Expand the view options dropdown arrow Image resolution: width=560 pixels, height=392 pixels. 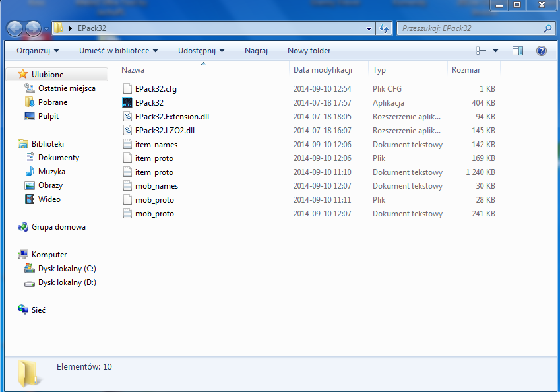[495, 51]
